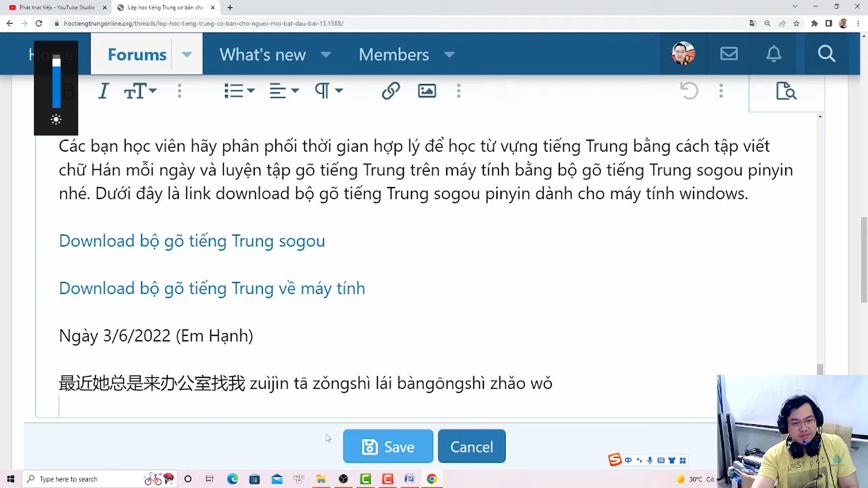
Task: Switch to the YouTube Studio tab
Action: tap(57, 8)
